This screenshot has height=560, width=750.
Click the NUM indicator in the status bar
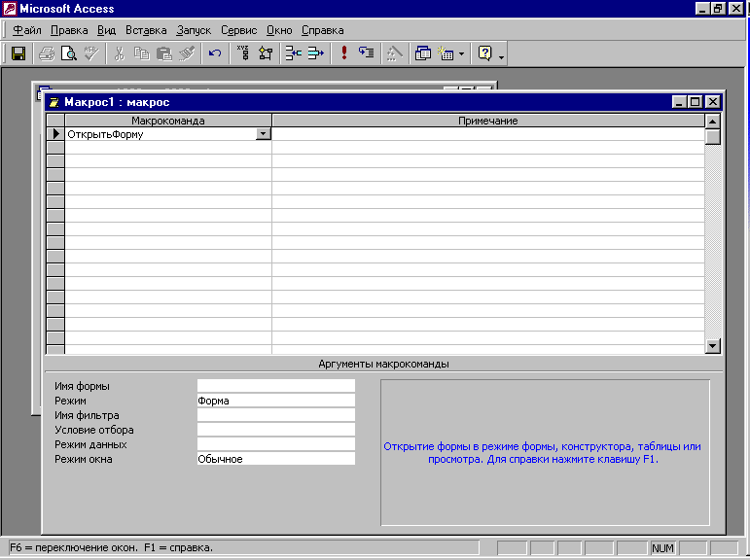point(662,548)
